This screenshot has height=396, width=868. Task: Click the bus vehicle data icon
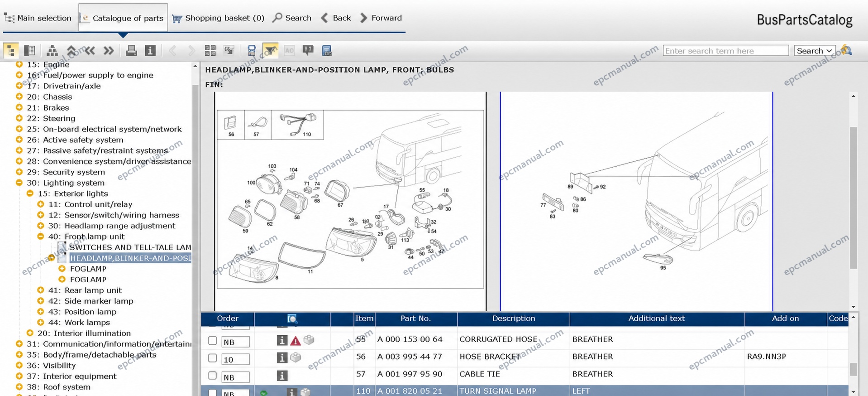click(252, 51)
